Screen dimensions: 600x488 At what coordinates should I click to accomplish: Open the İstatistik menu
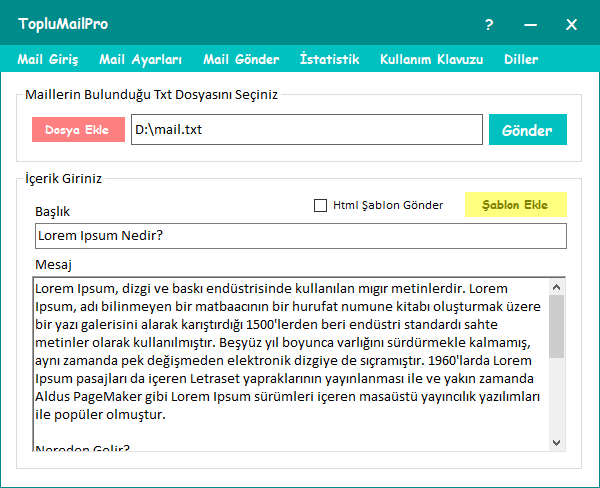(x=329, y=59)
